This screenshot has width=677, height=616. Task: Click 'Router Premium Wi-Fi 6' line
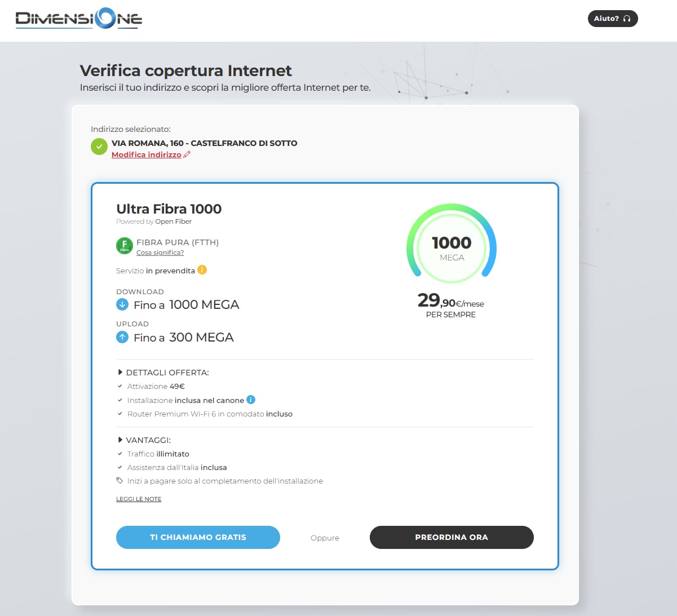click(210, 414)
